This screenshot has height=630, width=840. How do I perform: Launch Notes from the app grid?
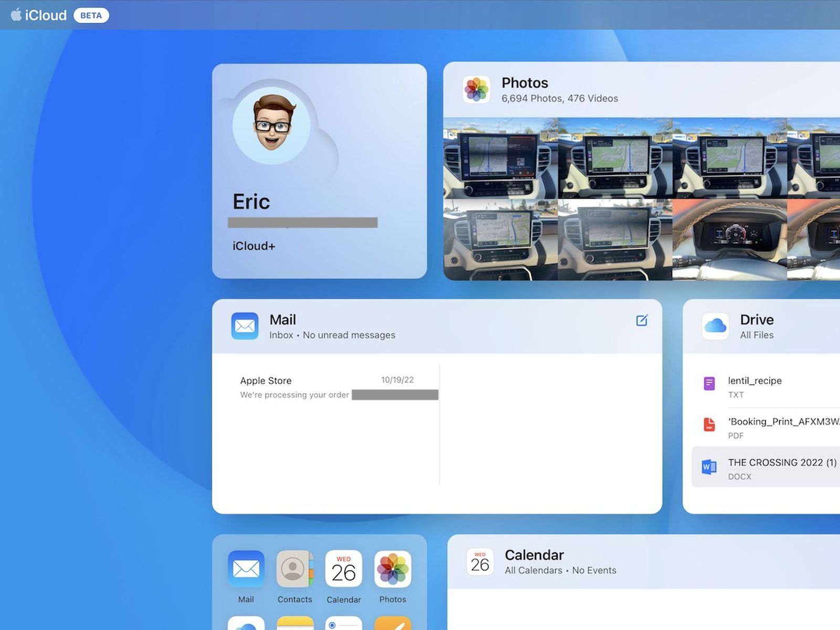pyautogui.click(x=295, y=624)
